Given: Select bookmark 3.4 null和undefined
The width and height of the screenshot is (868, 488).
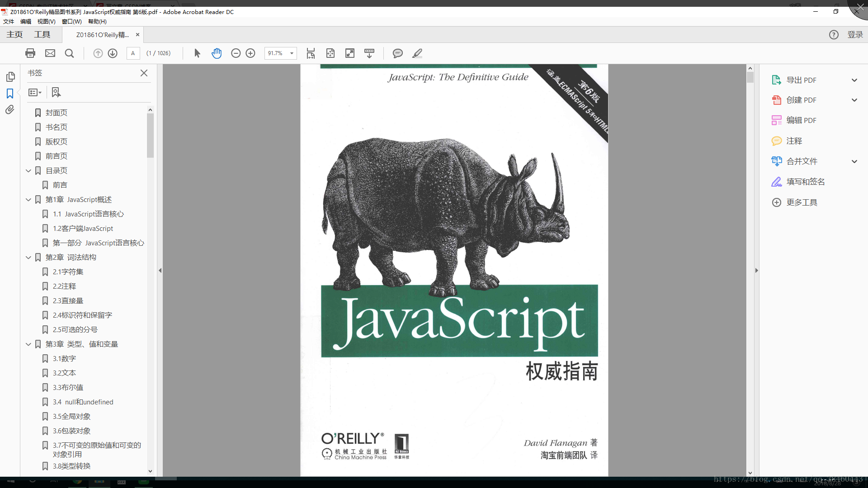Looking at the screenshot, I should click(83, 402).
